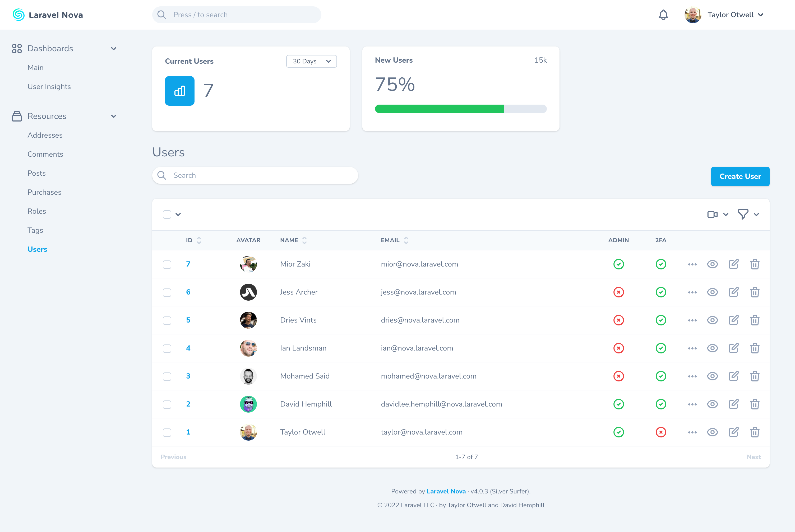Click the notification bell icon

(x=664, y=15)
